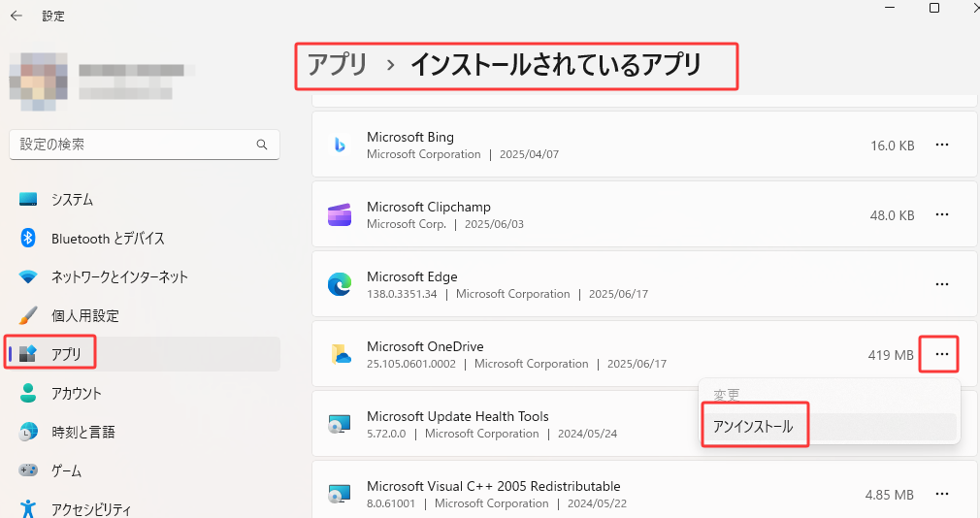Click the Microsoft Update Health Tools icon
This screenshot has width=980, height=518.
pyautogui.click(x=340, y=424)
